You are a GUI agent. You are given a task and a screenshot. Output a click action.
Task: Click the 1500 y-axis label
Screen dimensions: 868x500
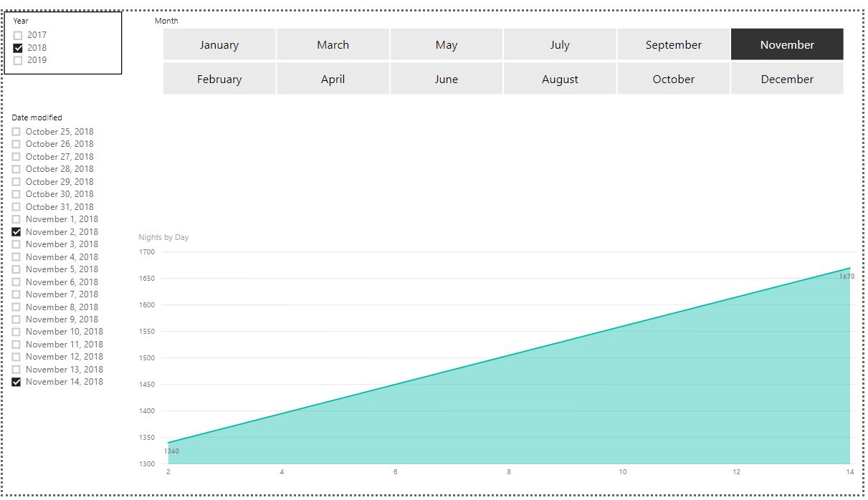147,358
